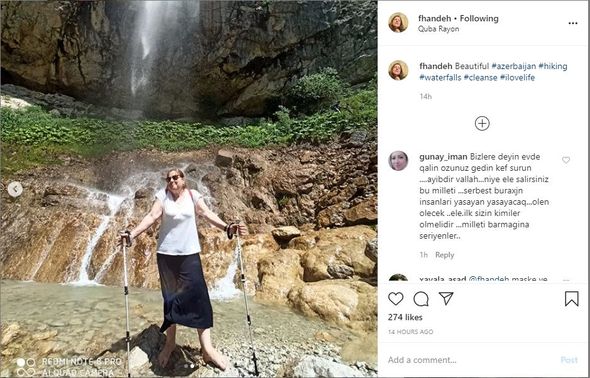This screenshot has height=378, width=590.
Task: Open comment speech bubble icon
Action: tap(421, 299)
